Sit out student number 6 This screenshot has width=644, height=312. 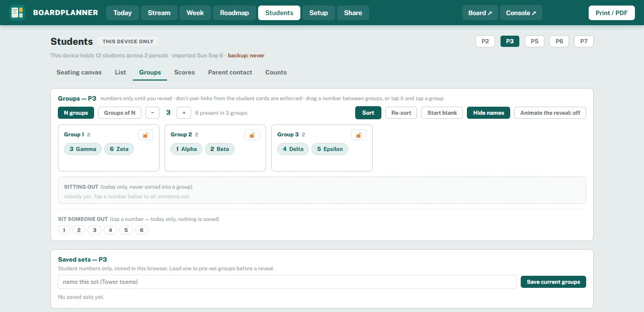[141, 230]
